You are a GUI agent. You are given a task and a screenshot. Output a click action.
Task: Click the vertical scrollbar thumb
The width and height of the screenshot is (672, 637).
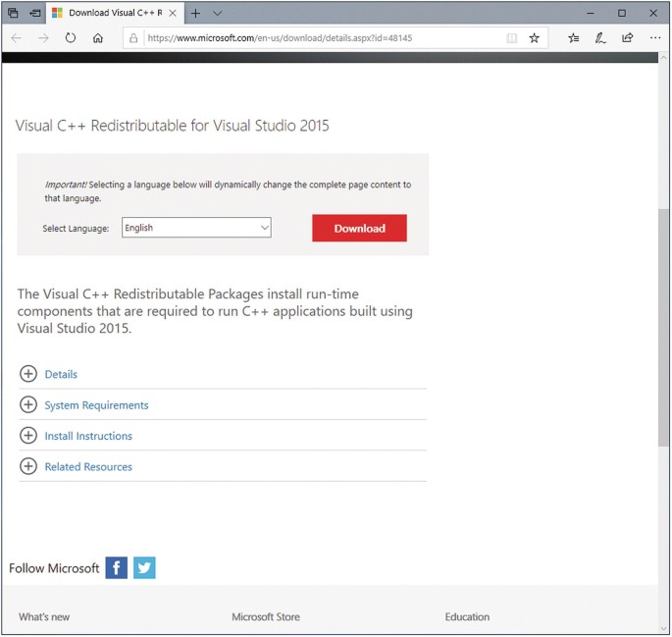click(664, 328)
